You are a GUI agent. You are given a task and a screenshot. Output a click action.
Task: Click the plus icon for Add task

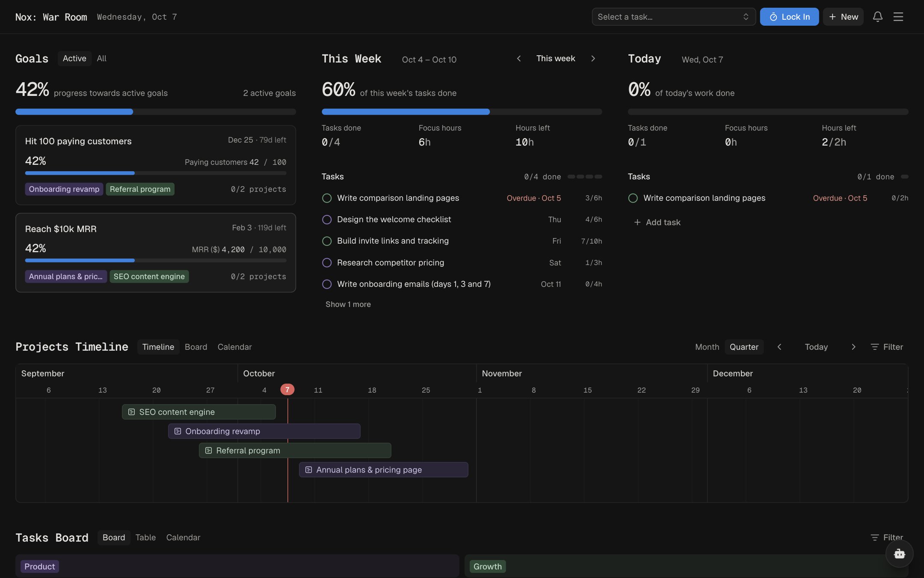pyautogui.click(x=637, y=222)
